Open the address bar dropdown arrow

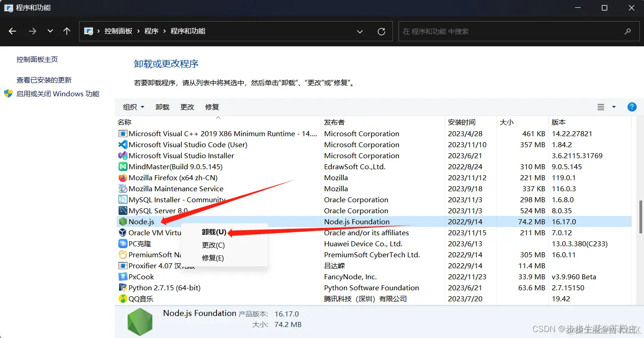(360, 31)
